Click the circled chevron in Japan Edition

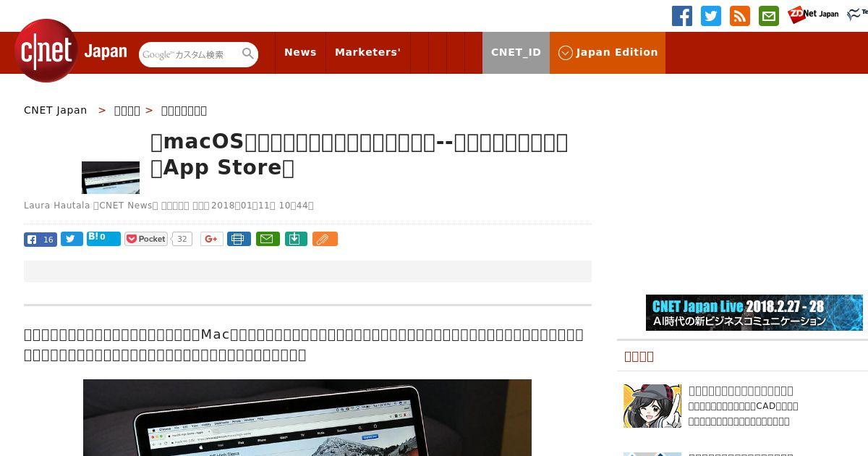[x=566, y=53]
